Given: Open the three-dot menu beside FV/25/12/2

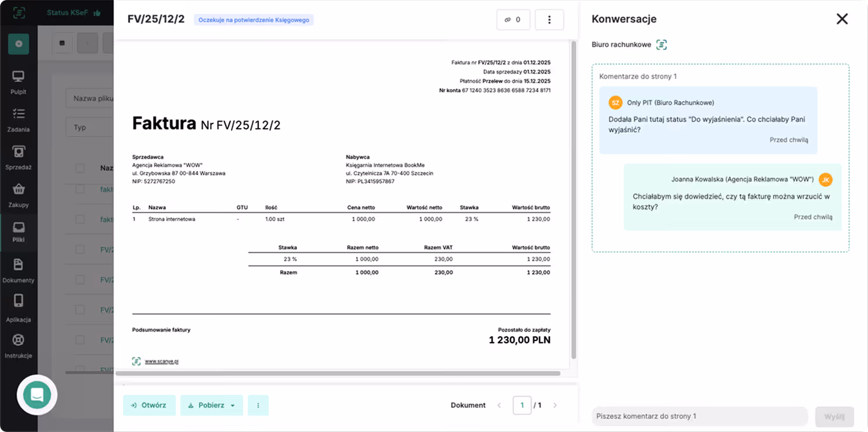Looking at the screenshot, I should pos(549,20).
